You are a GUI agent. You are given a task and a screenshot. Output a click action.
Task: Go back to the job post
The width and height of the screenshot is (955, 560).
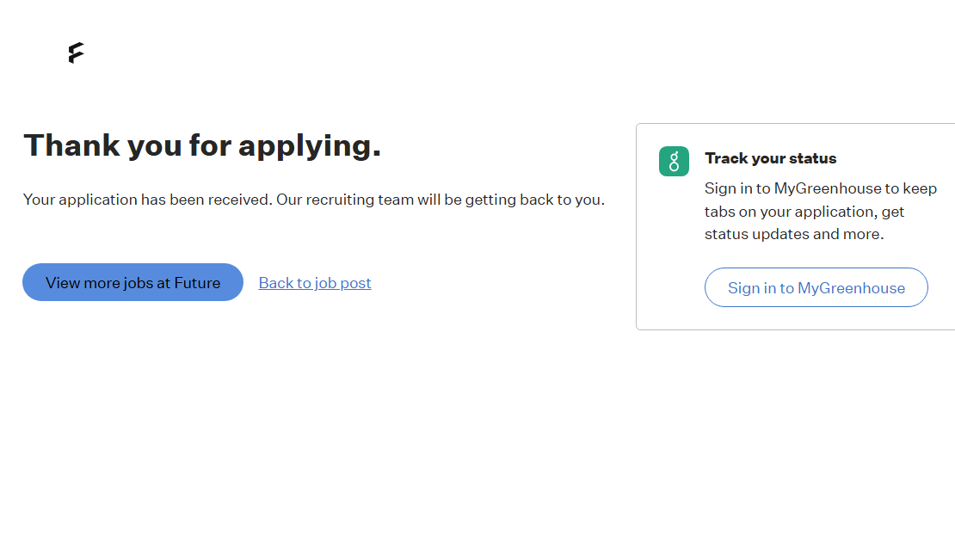click(x=315, y=283)
